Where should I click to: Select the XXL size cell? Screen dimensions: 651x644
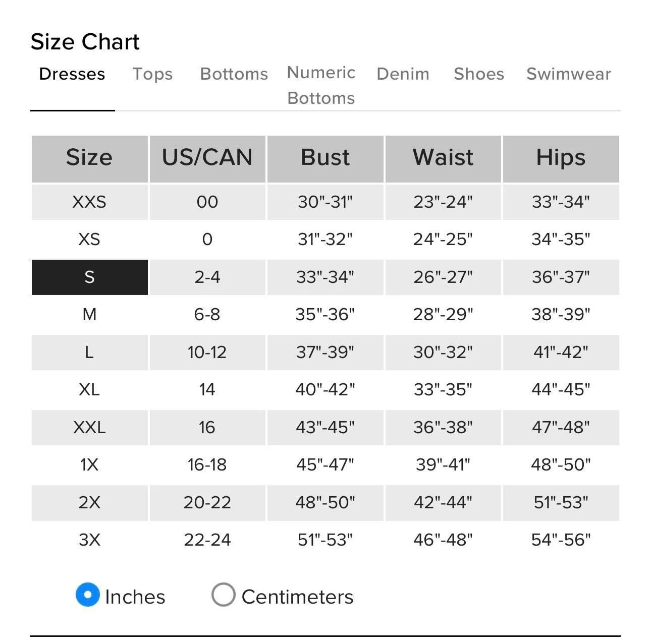pyautogui.click(x=90, y=428)
